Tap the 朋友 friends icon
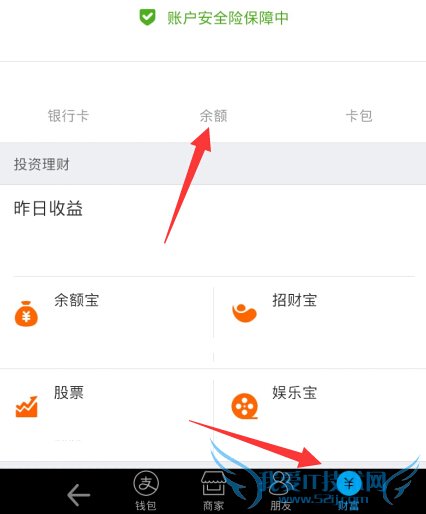 281,483
